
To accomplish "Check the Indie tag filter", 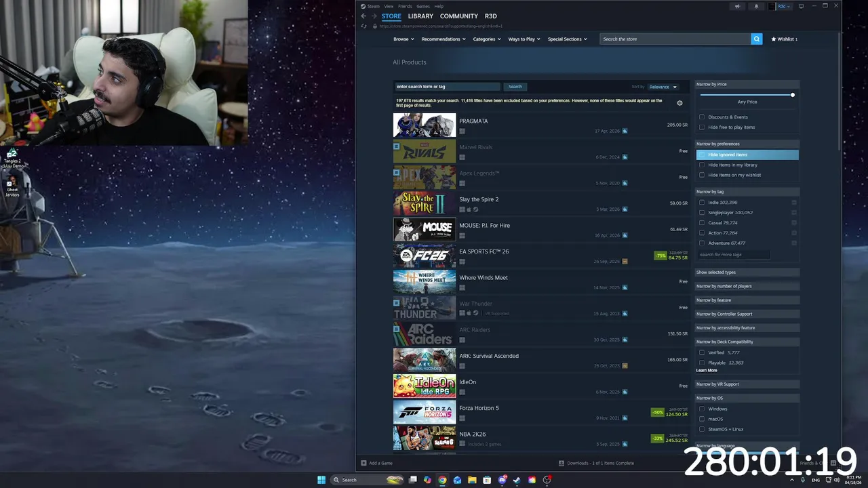I will pyautogui.click(x=702, y=202).
